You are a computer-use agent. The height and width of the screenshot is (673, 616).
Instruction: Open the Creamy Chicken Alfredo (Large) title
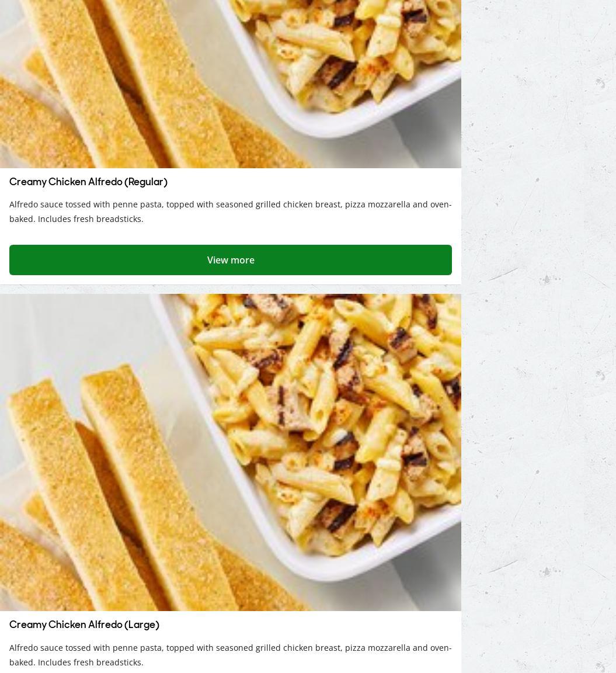click(x=84, y=625)
